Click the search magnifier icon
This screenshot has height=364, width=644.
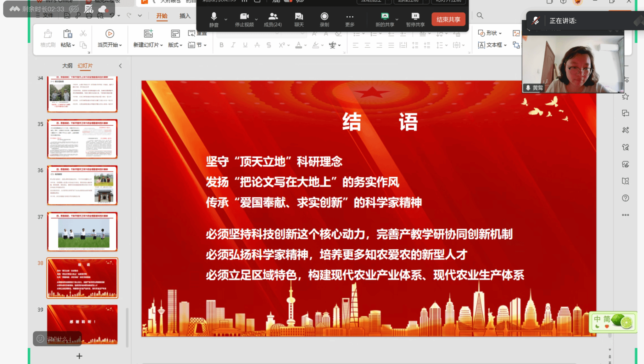[480, 15]
